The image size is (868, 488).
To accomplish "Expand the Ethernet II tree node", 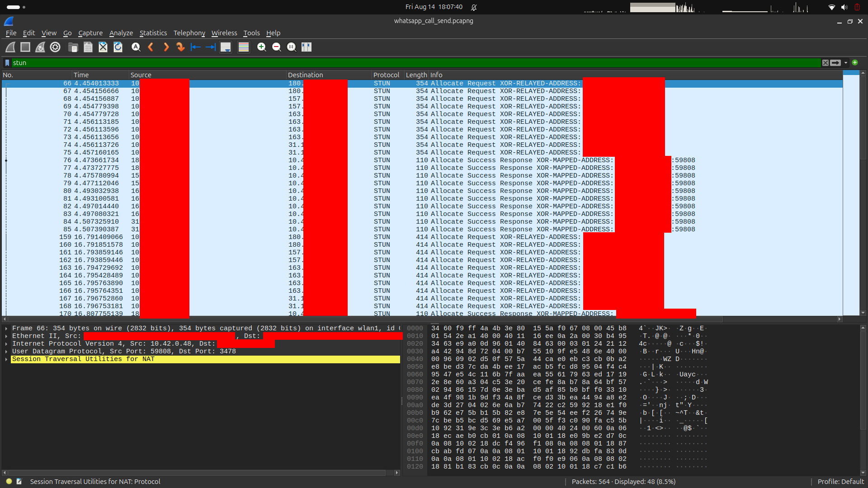I will click(6, 336).
